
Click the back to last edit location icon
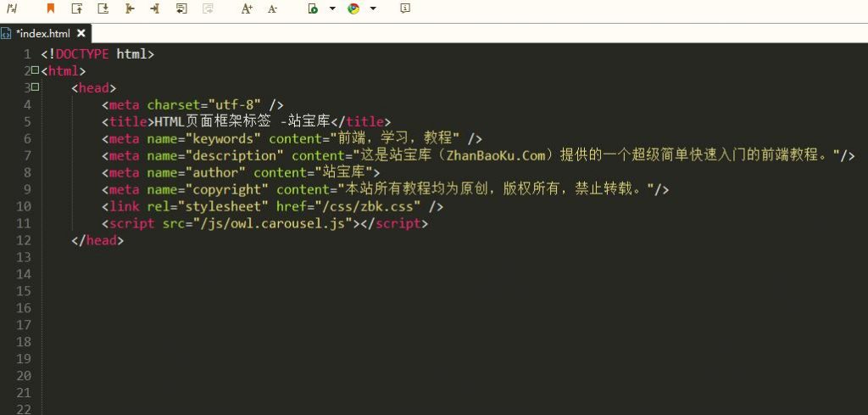coord(181,8)
